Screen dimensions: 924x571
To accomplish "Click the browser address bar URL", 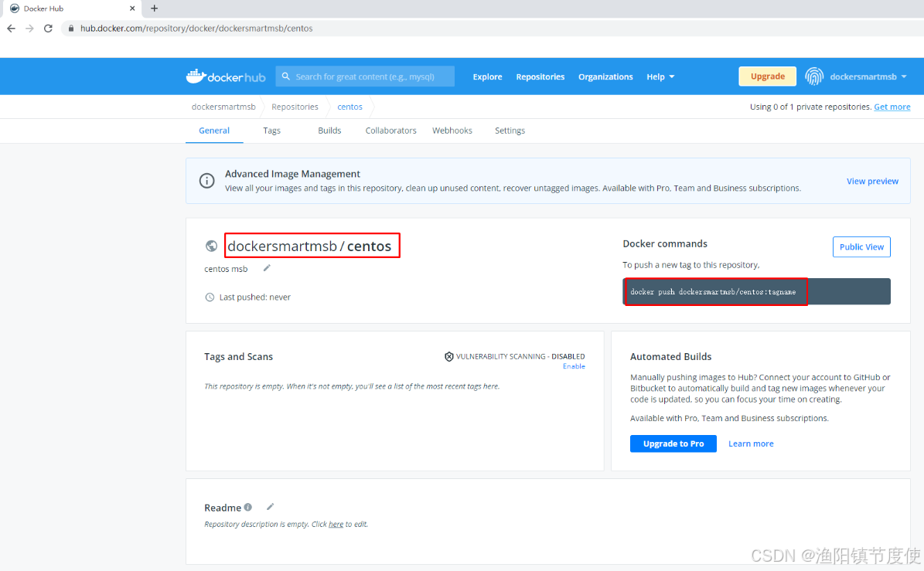I will tap(196, 29).
